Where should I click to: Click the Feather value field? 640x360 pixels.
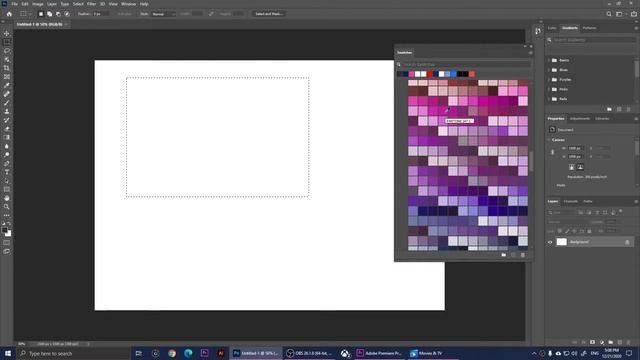pyautogui.click(x=100, y=14)
